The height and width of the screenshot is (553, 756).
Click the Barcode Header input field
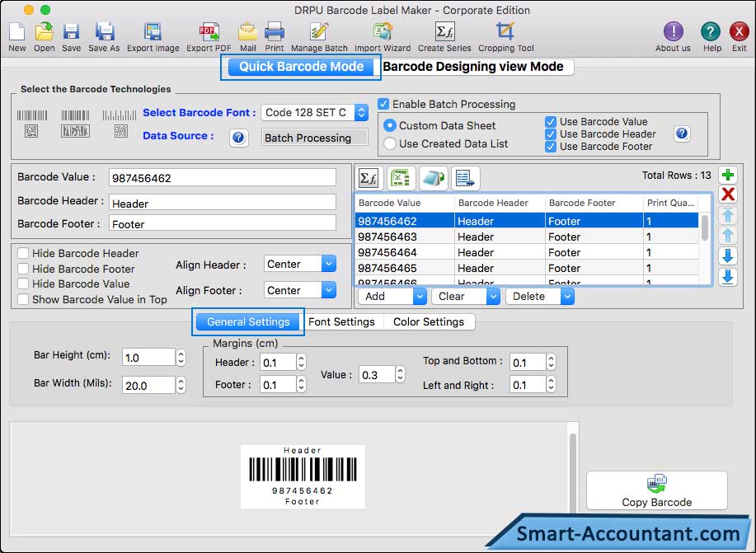click(x=223, y=203)
